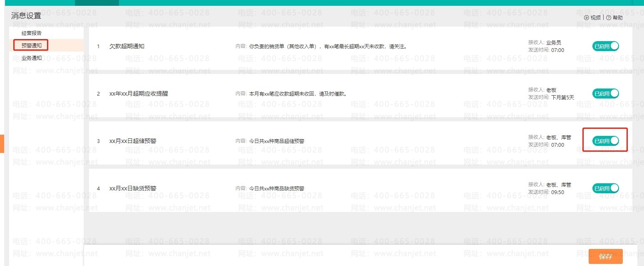Select 经营报告 in the sidebar
The height and width of the screenshot is (266, 644).
tap(32, 33)
